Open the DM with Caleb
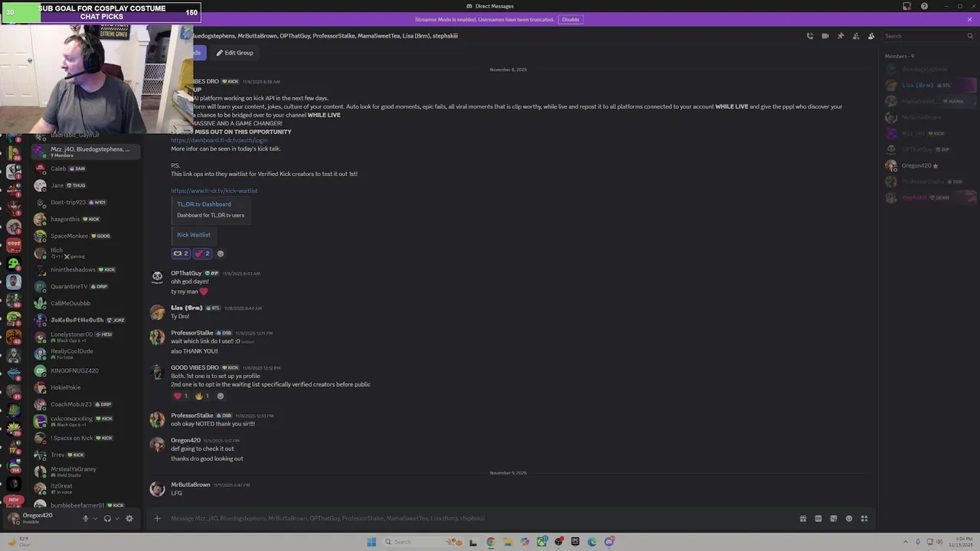Viewport: 980px width, 551px height. (x=85, y=168)
